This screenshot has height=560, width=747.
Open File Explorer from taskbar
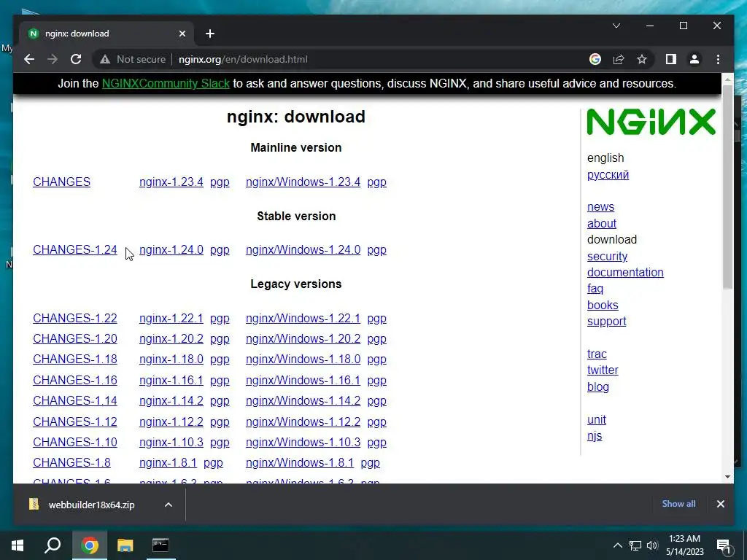[125, 545]
